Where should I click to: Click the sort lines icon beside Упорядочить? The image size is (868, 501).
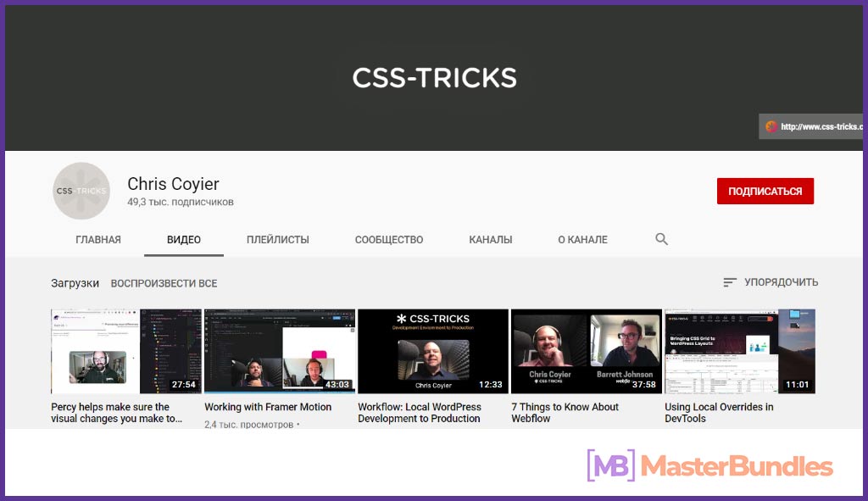pyautogui.click(x=730, y=282)
